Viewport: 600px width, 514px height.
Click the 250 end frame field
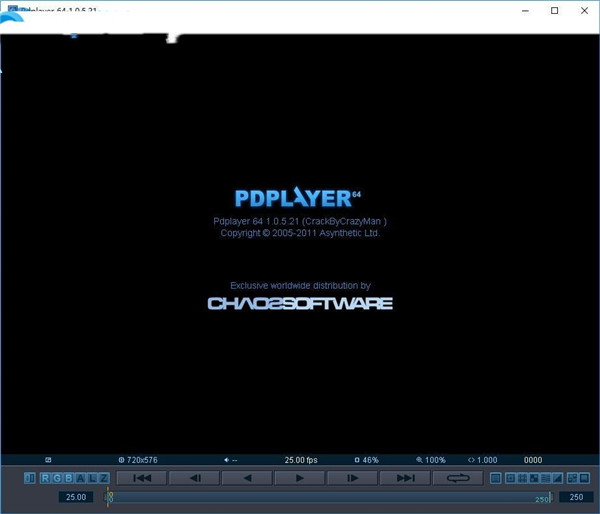coord(576,497)
